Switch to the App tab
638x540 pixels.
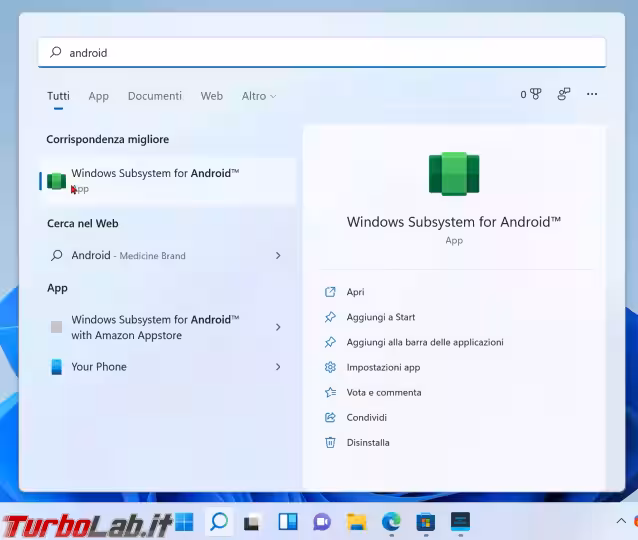click(x=98, y=96)
